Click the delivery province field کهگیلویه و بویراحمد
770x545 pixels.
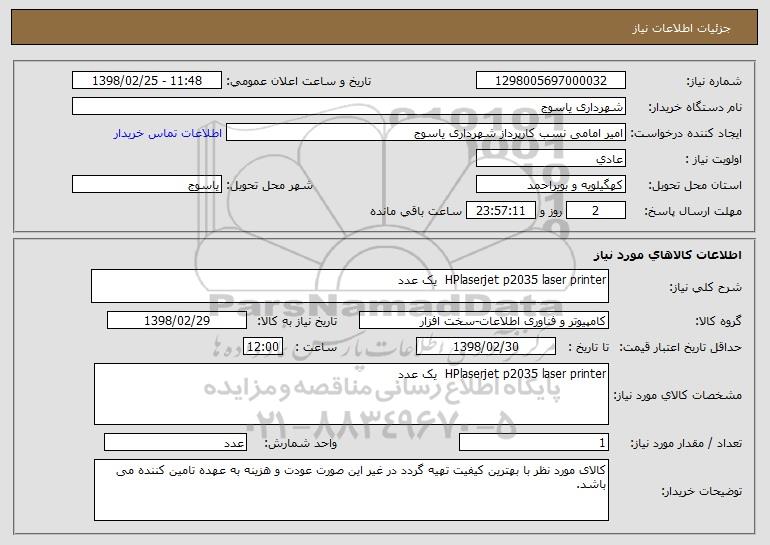(x=550, y=185)
